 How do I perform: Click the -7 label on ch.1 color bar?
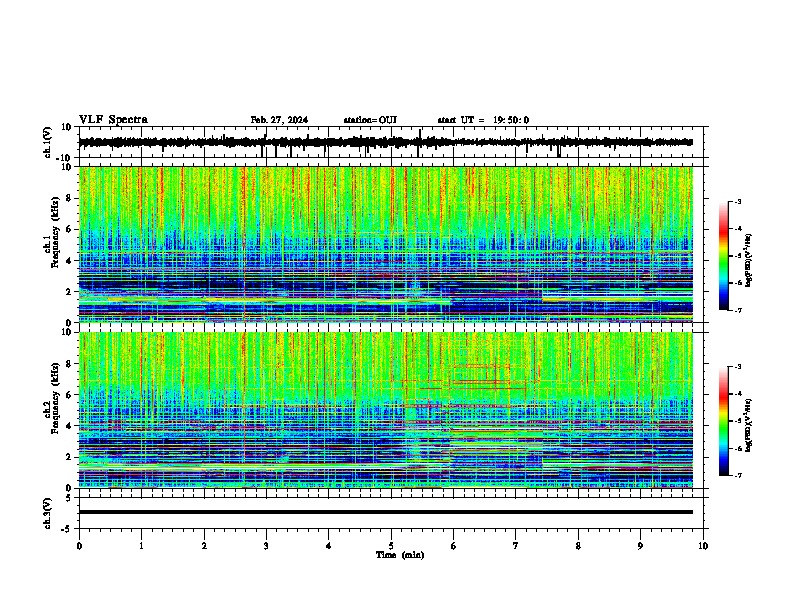[x=738, y=310]
